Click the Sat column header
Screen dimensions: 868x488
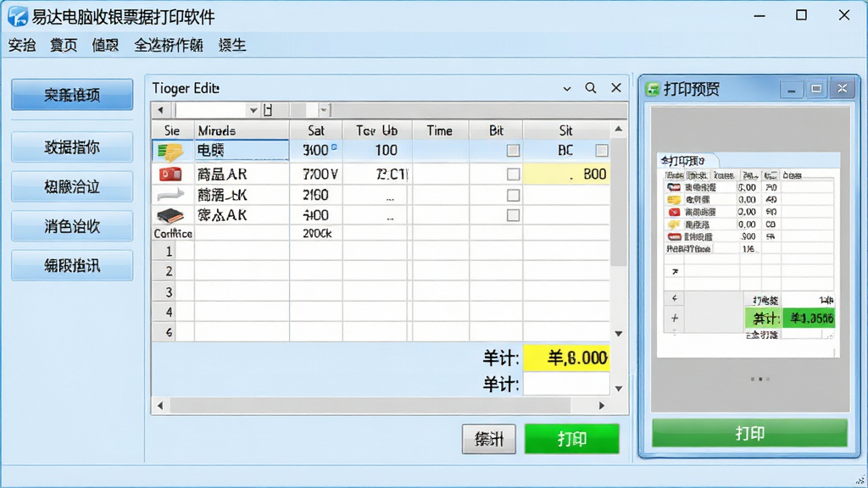pos(316,130)
